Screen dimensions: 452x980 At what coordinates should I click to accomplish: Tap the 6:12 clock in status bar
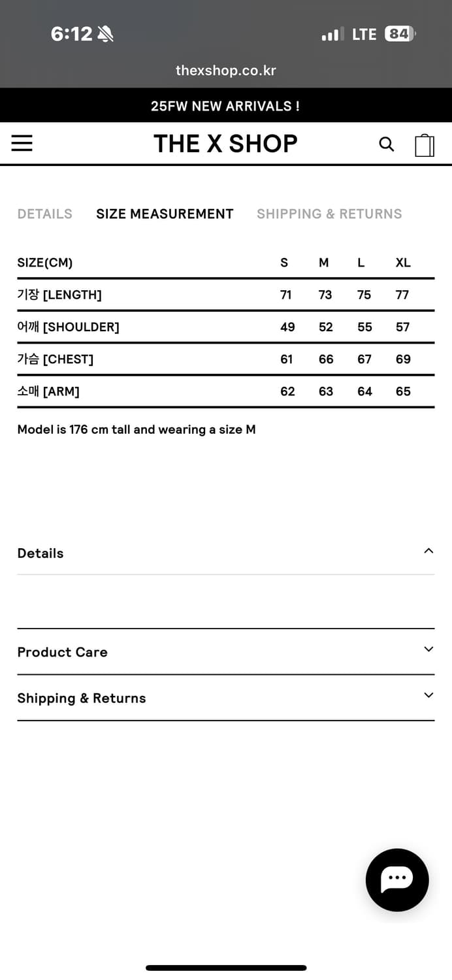[71, 34]
